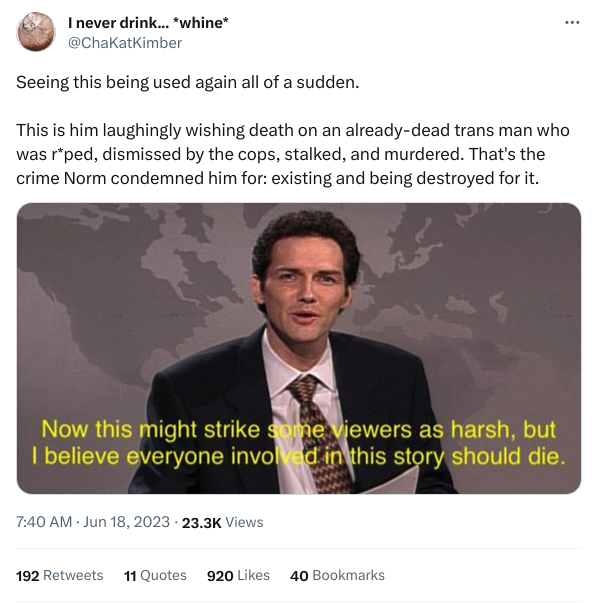View the 11 Quotes list
This screenshot has width=598, height=603.
(x=155, y=575)
